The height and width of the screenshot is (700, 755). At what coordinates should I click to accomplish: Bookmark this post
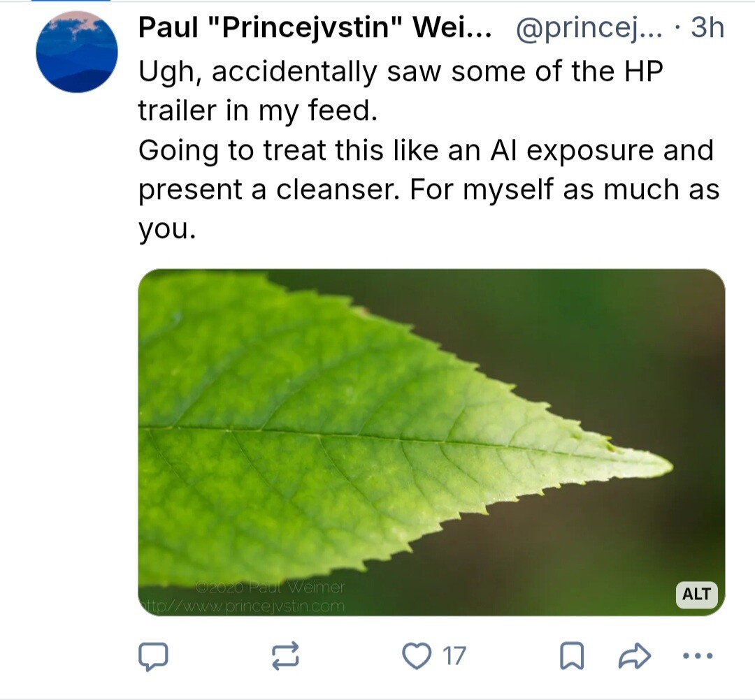click(573, 655)
